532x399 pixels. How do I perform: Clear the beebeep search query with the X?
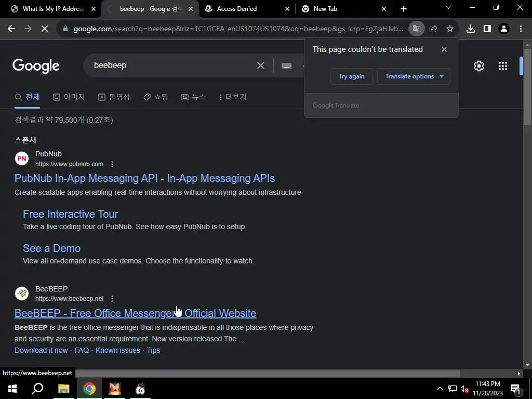tap(261, 65)
